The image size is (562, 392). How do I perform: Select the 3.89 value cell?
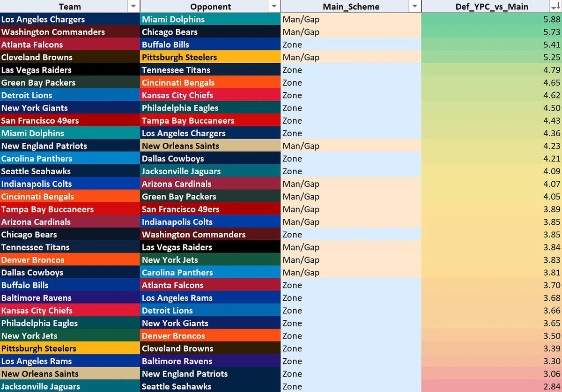(492, 209)
